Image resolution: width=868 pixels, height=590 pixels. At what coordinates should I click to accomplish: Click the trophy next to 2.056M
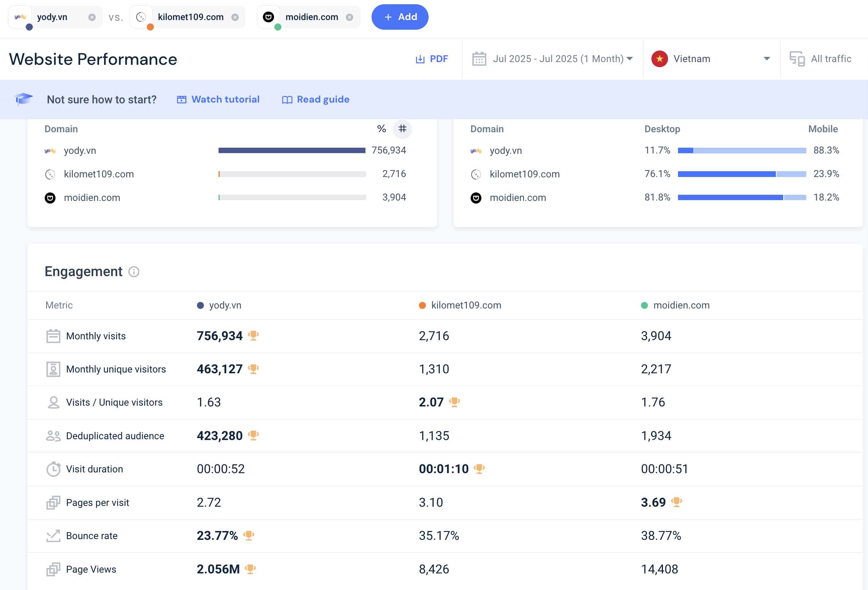(250, 569)
